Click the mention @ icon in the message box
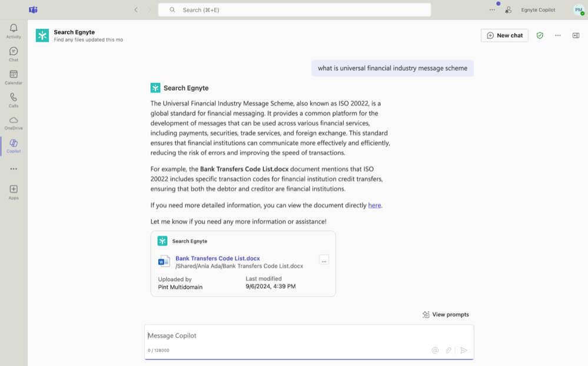 [x=435, y=350]
